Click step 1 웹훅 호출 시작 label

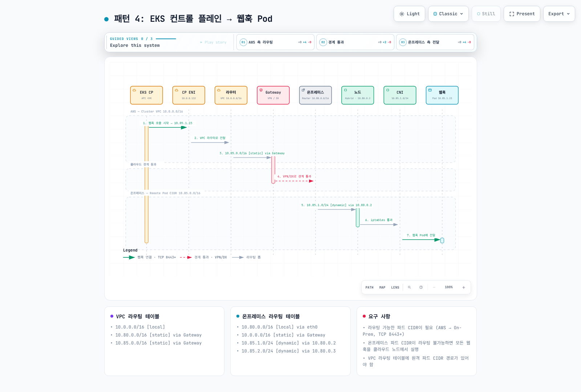[167, 123]
